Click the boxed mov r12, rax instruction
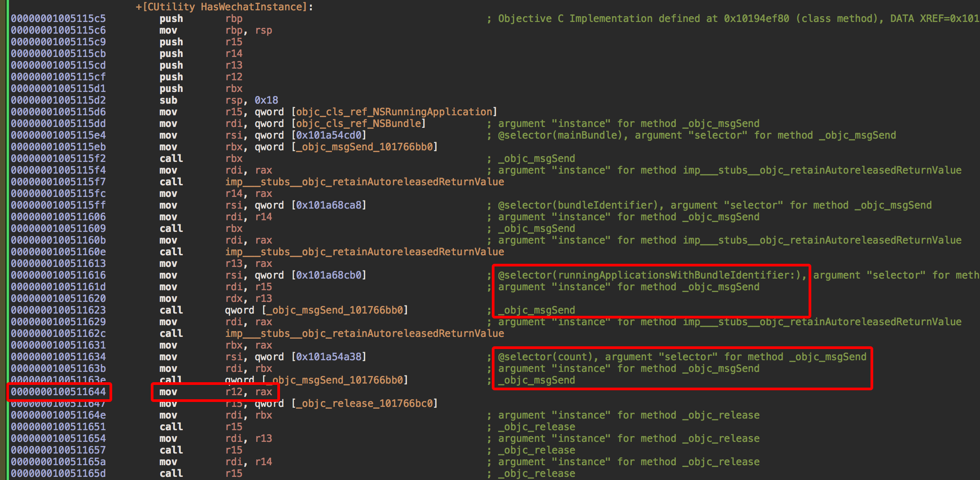This screenshot has height=480, width=980. pyautogui.click(x=215, y=392)
